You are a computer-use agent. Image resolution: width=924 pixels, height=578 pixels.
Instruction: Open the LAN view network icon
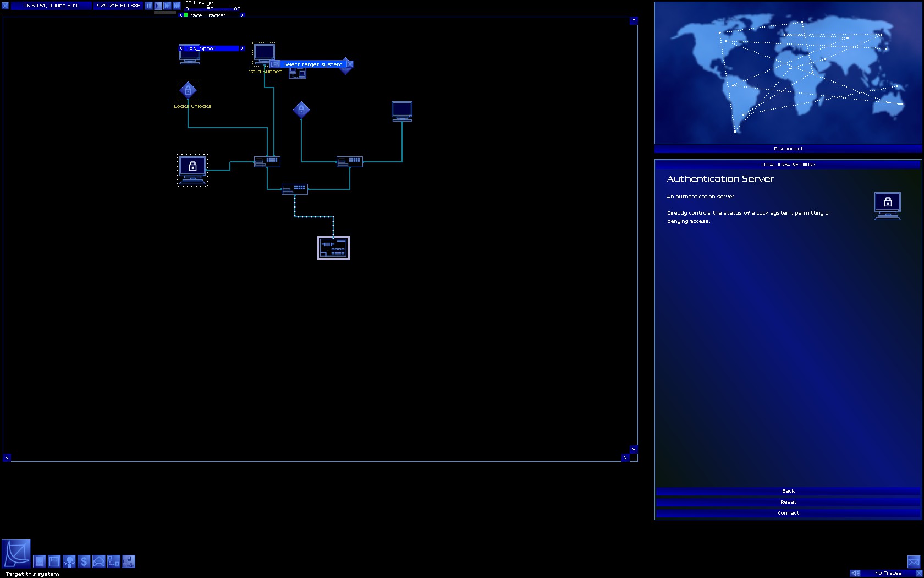[x=128, y=561]
